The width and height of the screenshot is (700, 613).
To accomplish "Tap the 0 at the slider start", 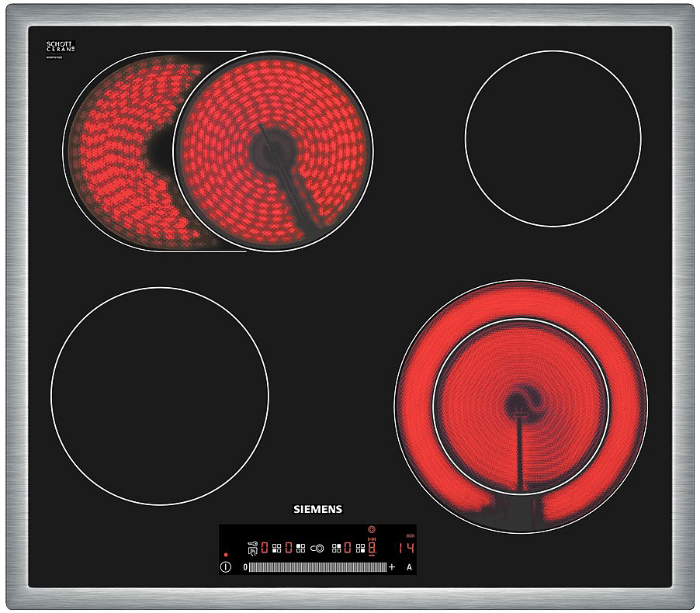I will point(245,567).
